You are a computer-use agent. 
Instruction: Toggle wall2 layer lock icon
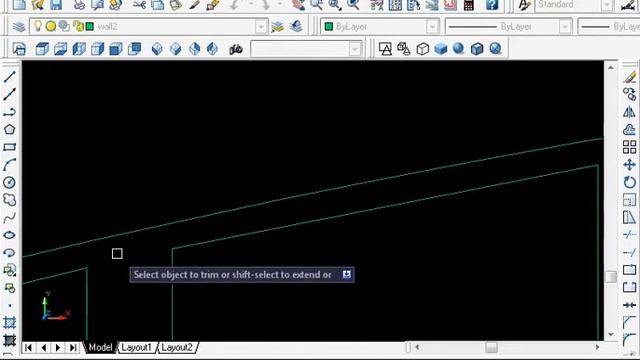[78, 27]
